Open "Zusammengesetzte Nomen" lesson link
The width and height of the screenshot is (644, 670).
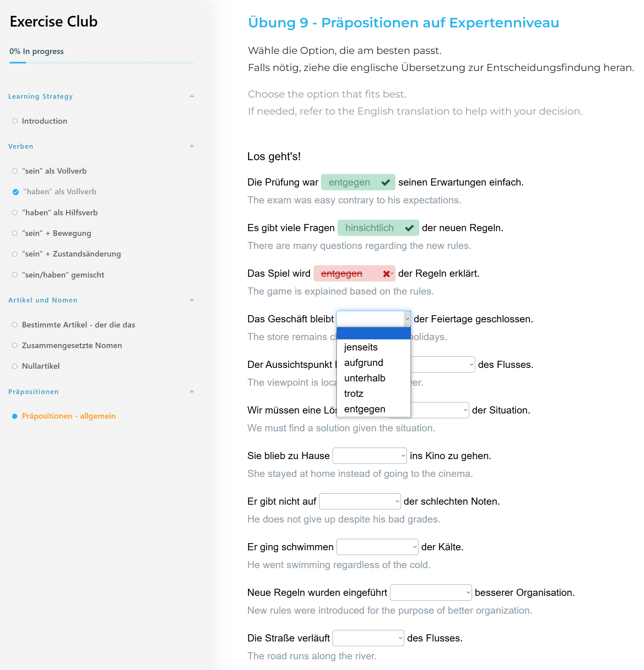point(72,345)
